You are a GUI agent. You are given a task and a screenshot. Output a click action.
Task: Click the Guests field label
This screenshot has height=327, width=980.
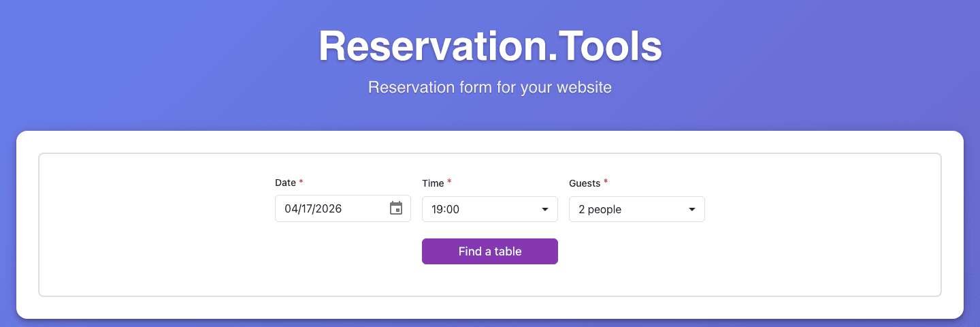(x=585, y=183)
